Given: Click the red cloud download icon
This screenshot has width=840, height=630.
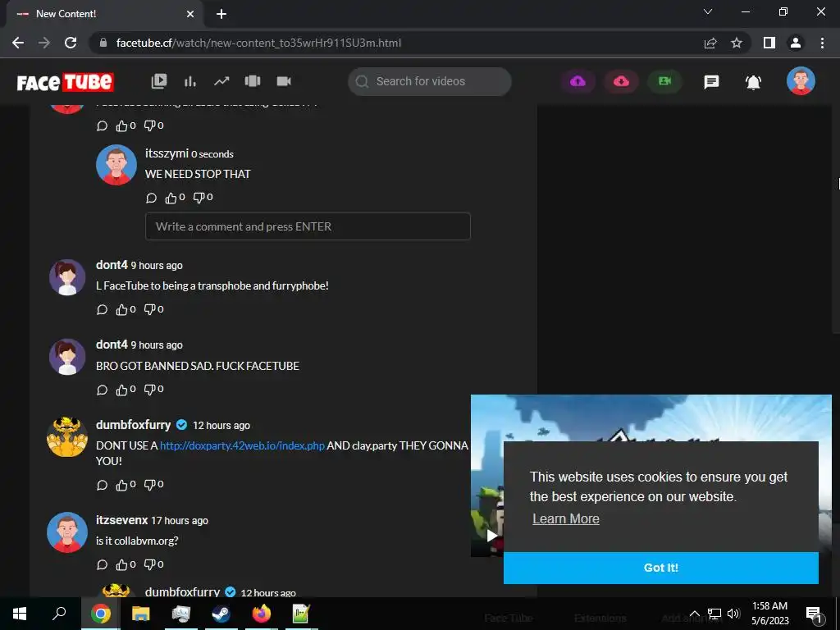Looking at the screenshot, I should click(621, 81).
